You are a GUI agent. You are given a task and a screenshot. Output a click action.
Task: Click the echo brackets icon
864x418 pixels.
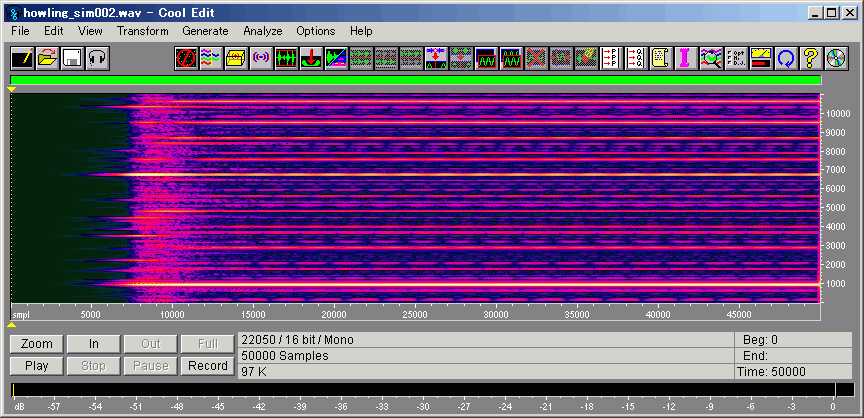(261, 58)
